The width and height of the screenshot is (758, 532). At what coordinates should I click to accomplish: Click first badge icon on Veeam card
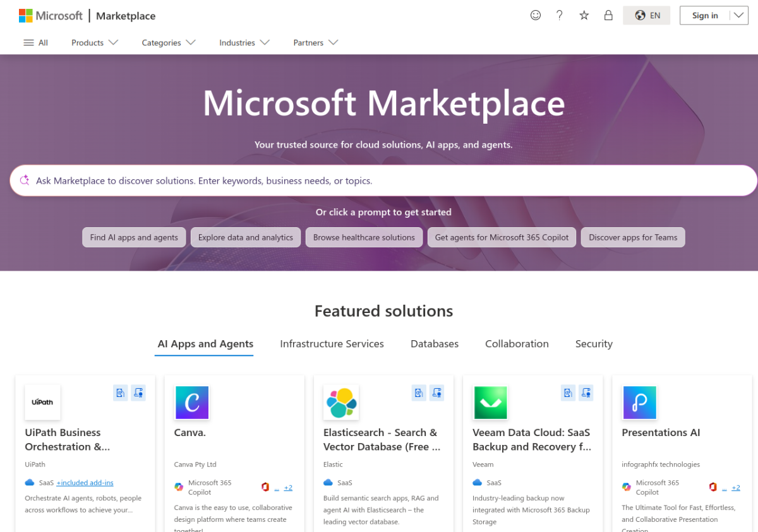[568, 393]
